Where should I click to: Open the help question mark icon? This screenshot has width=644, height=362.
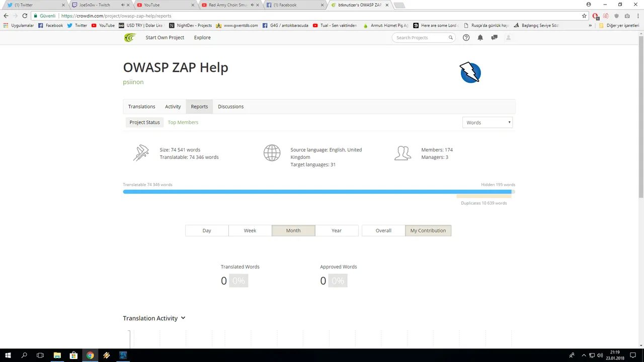point(466,38)
